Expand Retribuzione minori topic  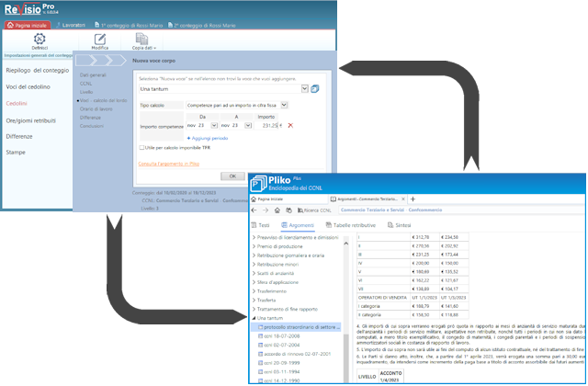pos(254,265)
